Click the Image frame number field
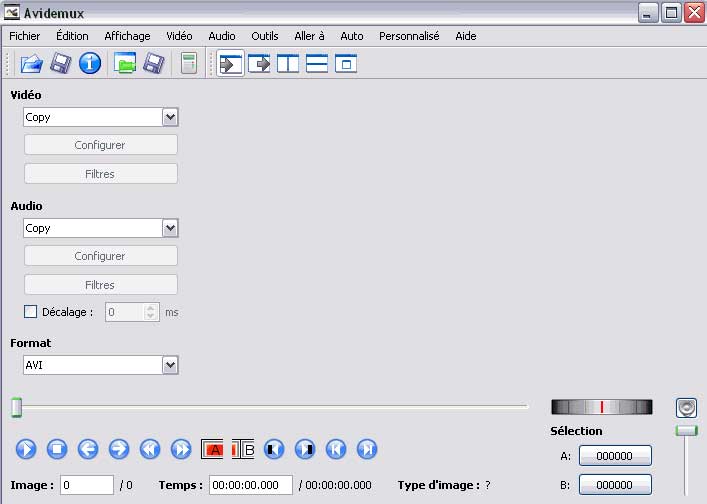Screen dimensions: 707x504 [87, 485]
